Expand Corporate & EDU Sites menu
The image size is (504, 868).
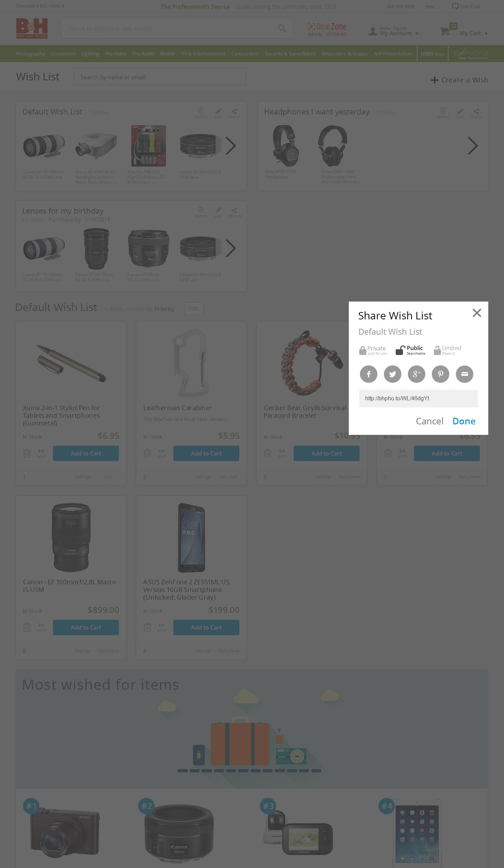40,6
